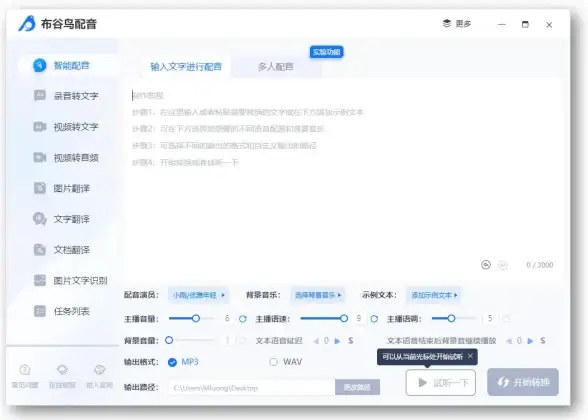
Task: Switch to the 多人配音 tab
Action: pos(276,67)
